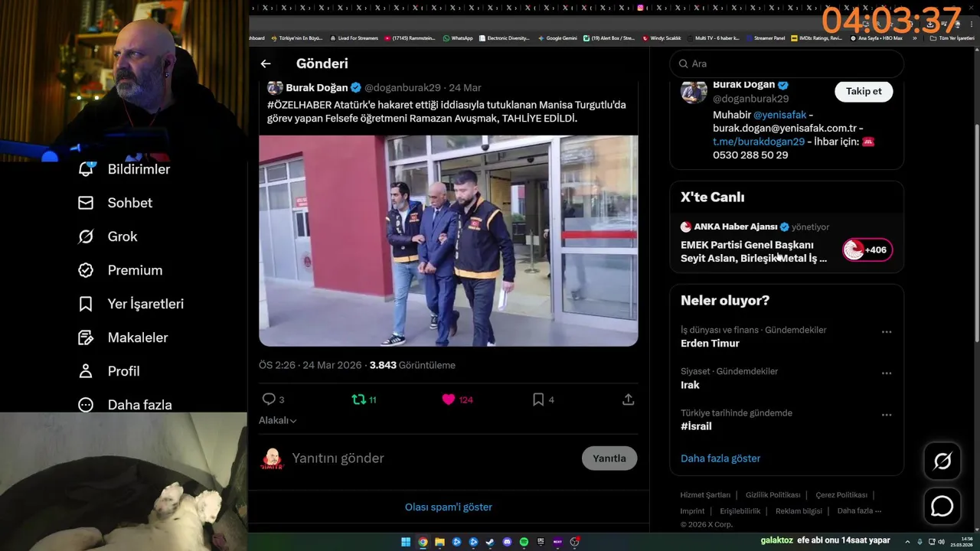Viewport: 980px width, 551px height.
Task: Click the Yanıtla reply button
Action: click(609, 458)
